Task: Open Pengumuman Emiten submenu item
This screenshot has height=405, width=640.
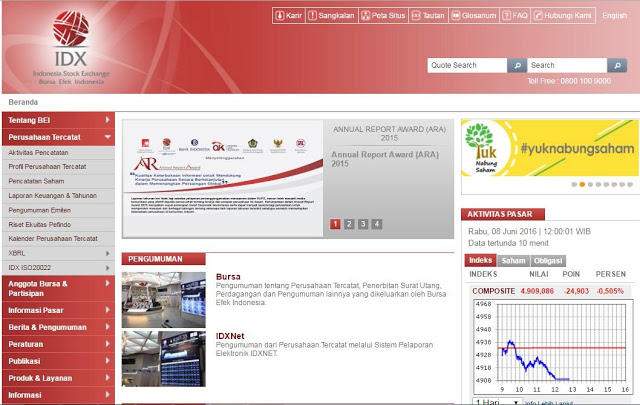Action: (x=58, y=210)
